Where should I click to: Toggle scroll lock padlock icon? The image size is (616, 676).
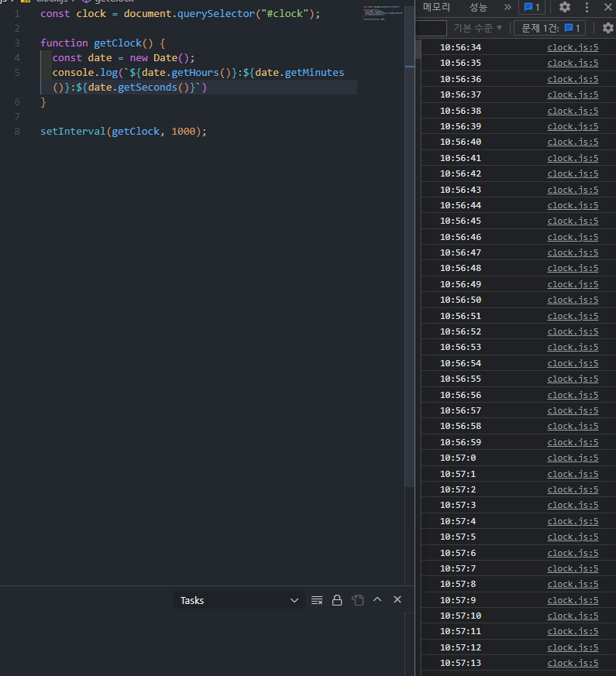(337, 600)
